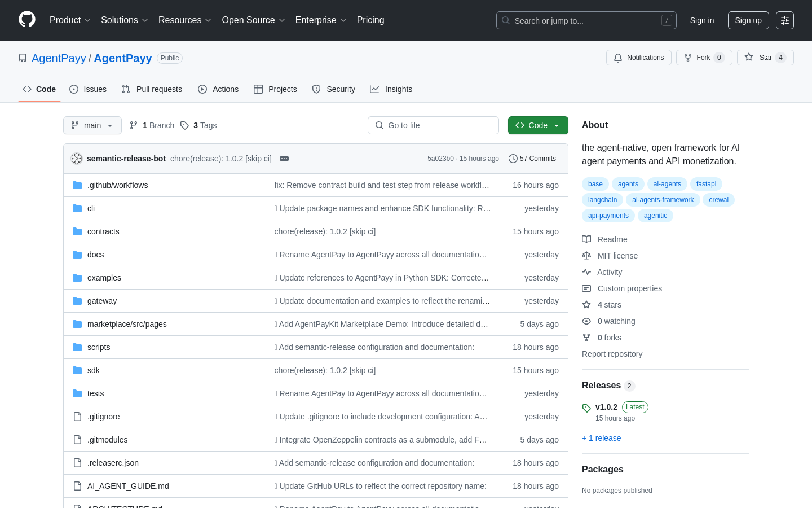Click the tag icon beside 3 Tags

click(x=184, y=125)
